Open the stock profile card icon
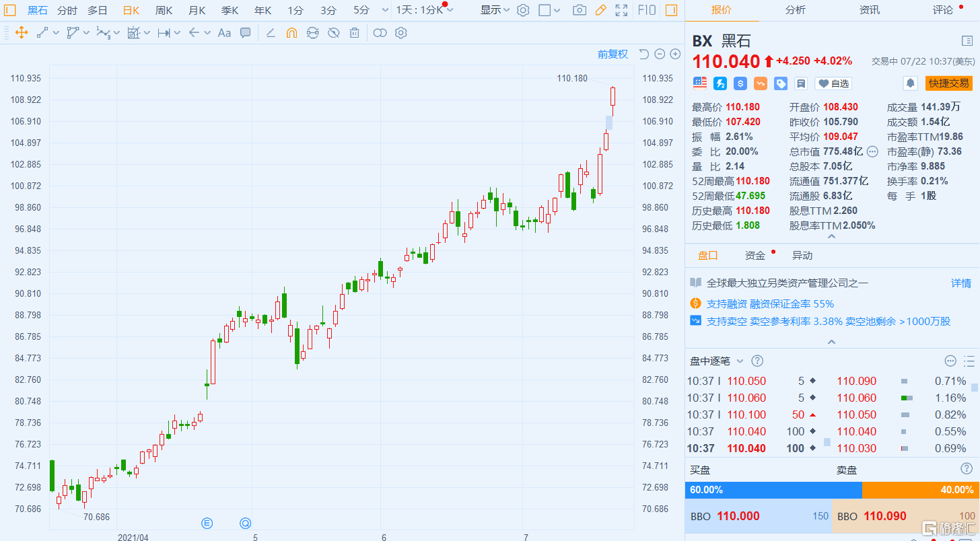This screenshot has height=541, width=980. [x=967, y=41]
